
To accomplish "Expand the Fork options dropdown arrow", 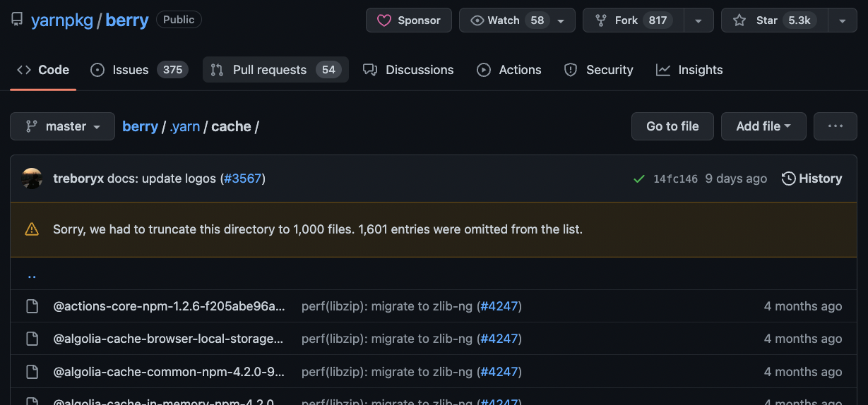I will click(x=698, y=20).
